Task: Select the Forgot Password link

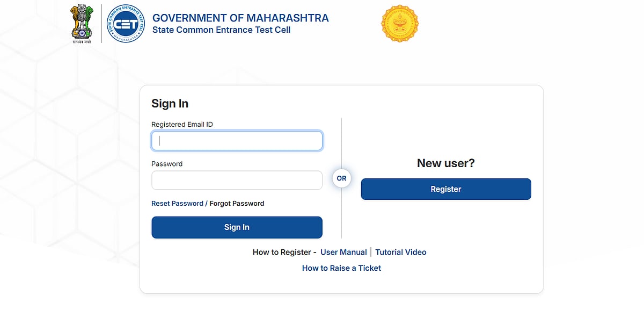Action: pyautogui.click(x=237, y=204)
